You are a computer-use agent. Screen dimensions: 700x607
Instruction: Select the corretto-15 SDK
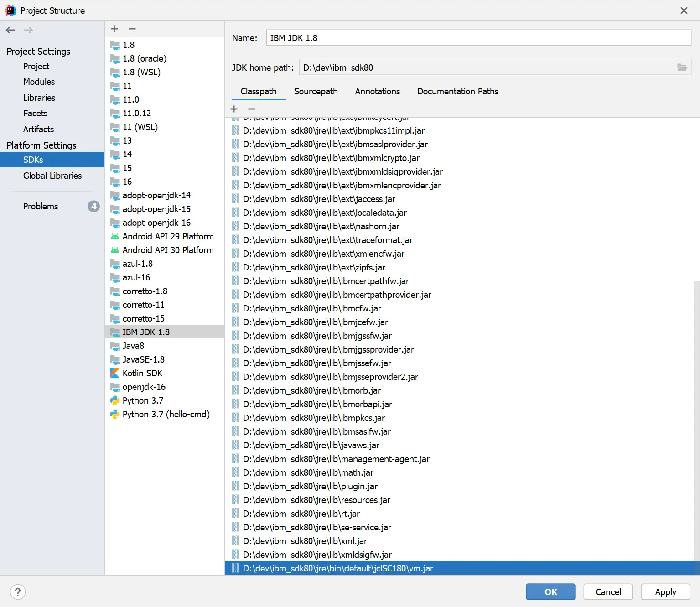pos(165,318)
